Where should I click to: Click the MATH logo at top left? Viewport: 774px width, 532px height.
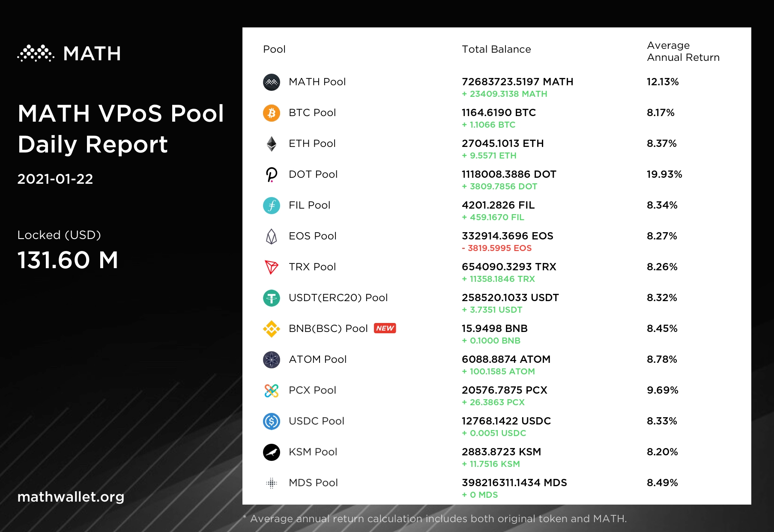[x=69, y=54]
